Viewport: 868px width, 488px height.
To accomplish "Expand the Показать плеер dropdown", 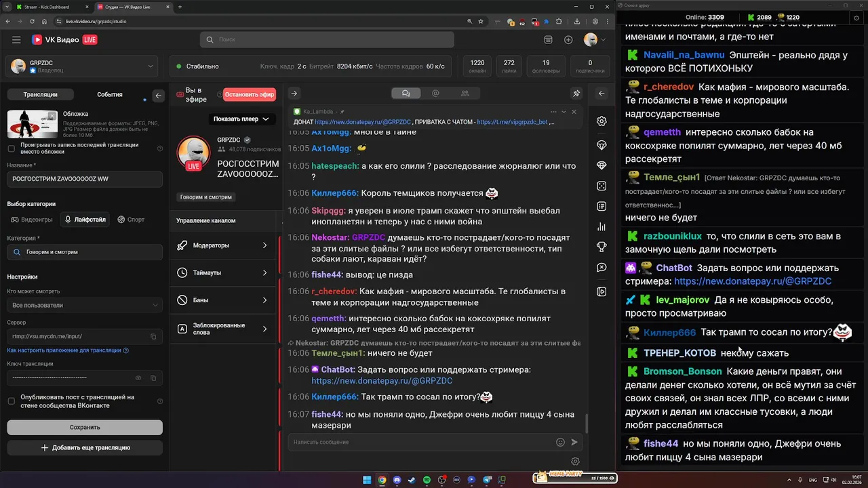I will (241, 119).
